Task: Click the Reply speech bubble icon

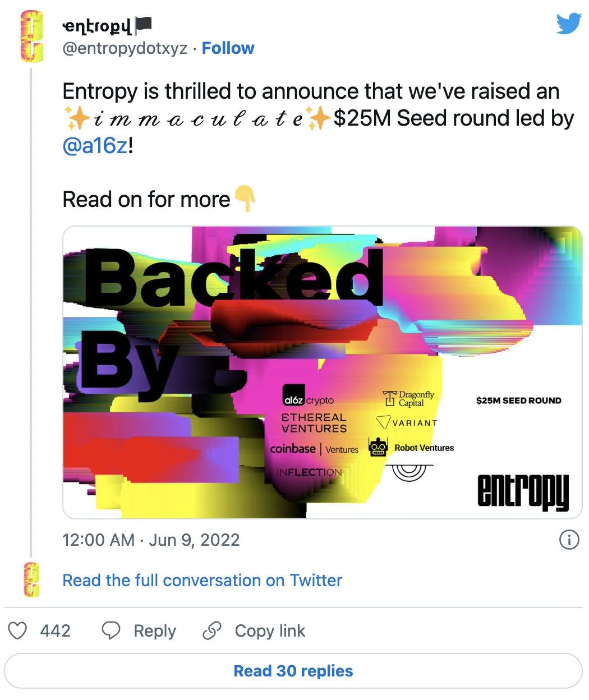Action: pyautogui.click(x=111, y=630)
